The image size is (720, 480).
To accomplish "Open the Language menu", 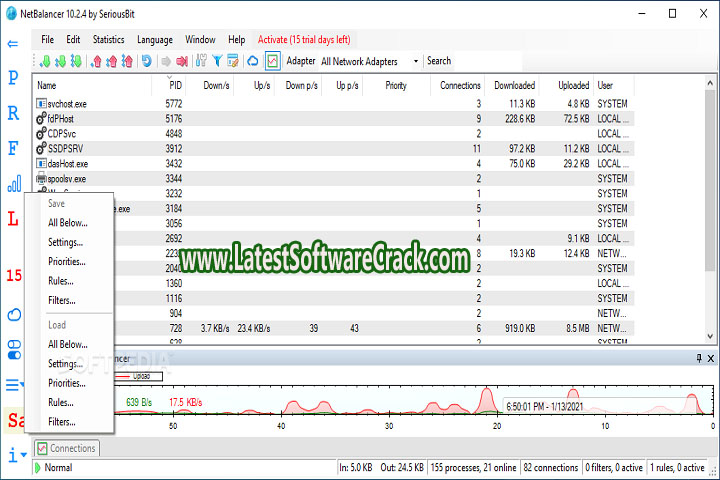I will tap(155, 40).
